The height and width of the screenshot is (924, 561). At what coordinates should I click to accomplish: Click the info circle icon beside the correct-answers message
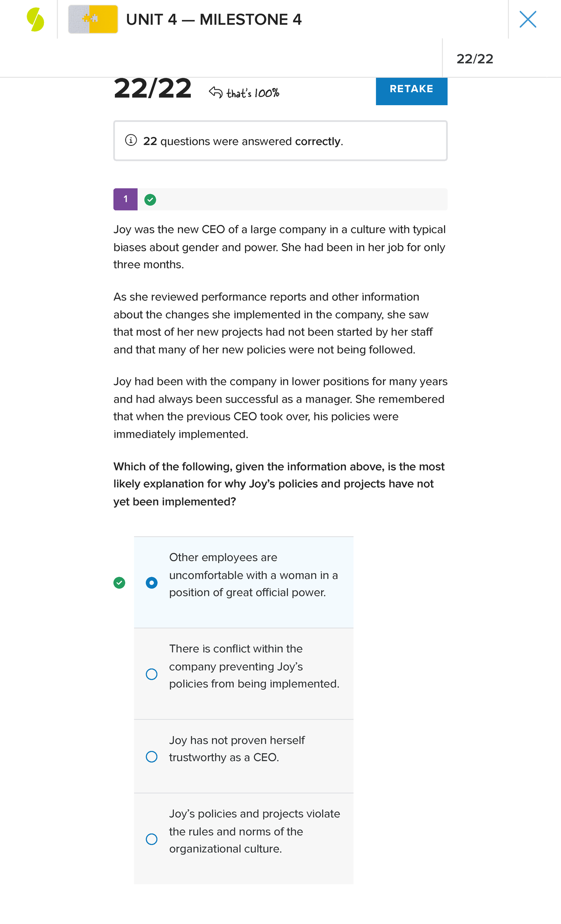(129, 140)
